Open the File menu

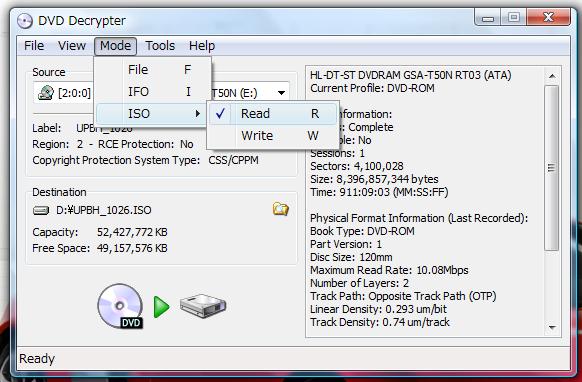point(34,46)
